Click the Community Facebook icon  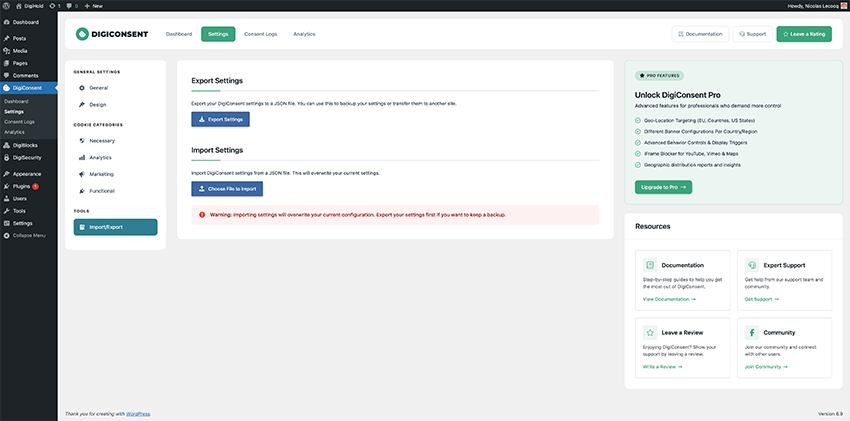point(752,332)
